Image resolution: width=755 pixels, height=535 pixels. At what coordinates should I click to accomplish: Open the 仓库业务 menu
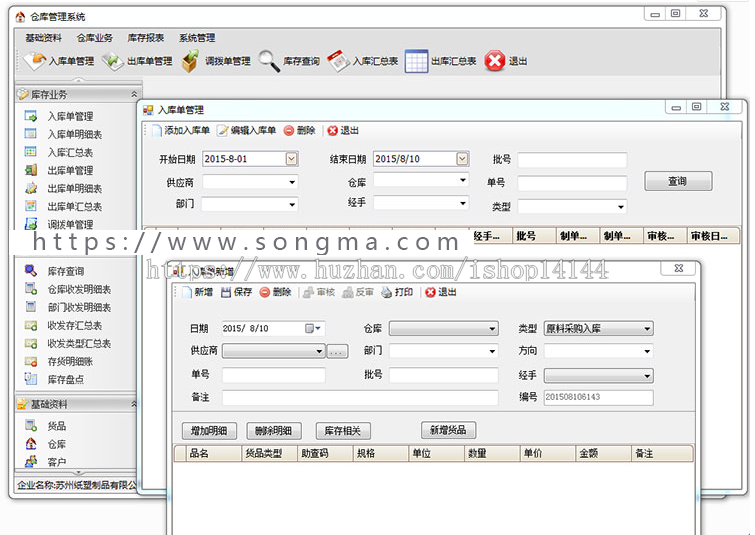(x=95, y=38)
